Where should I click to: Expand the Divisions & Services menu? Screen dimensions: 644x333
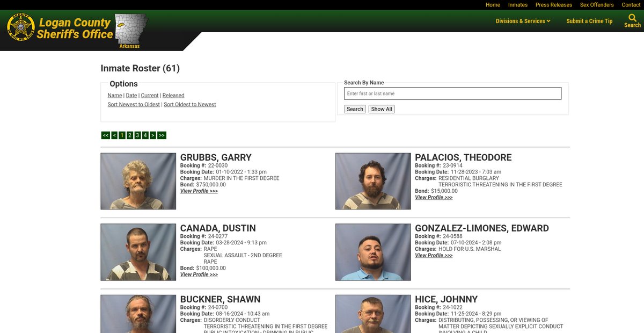point(523,21)
